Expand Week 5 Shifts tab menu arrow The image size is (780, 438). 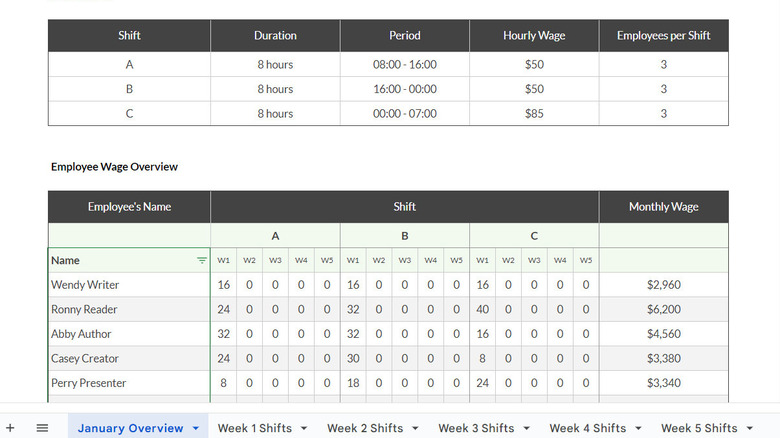point(749,429)
